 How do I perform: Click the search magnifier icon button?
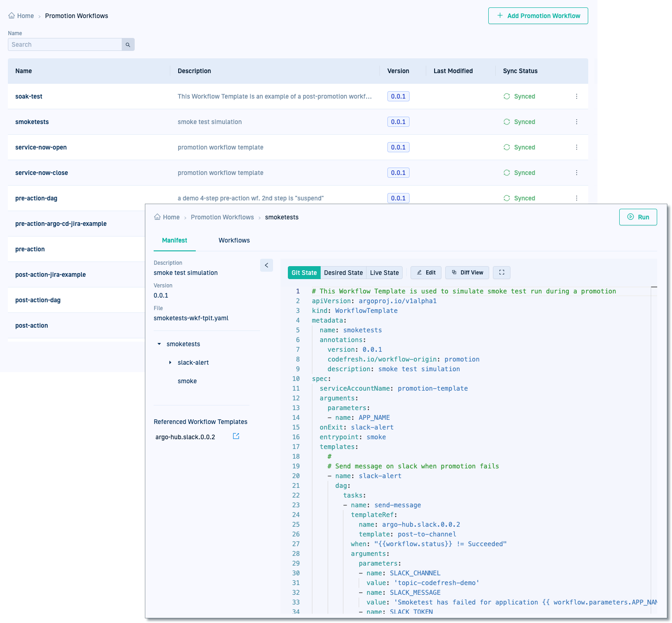[x=128, y=44]
